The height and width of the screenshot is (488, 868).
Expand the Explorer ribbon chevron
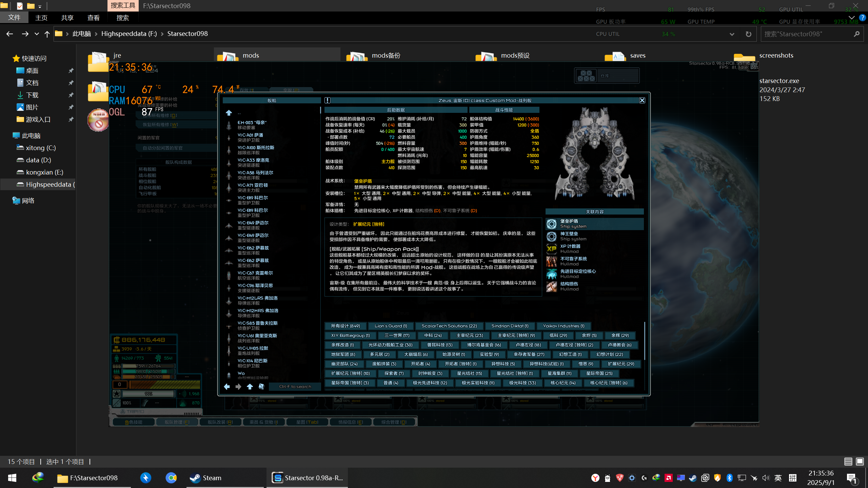pos(851,18)
